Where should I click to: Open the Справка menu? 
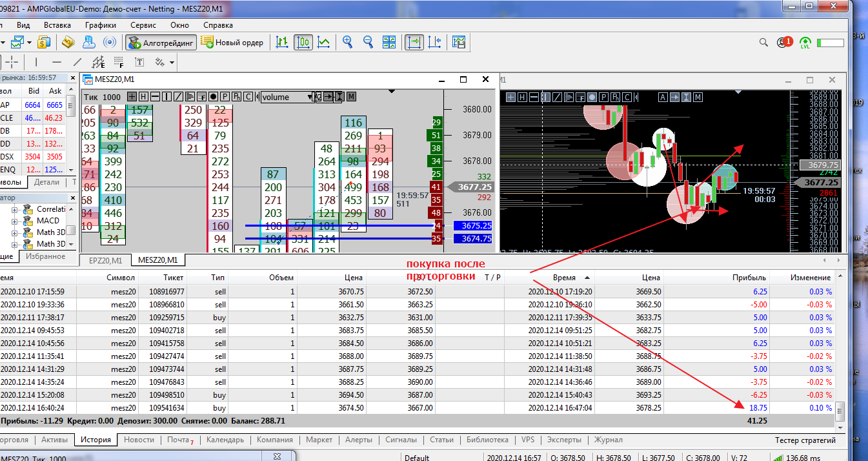click(x=218, y=25)
